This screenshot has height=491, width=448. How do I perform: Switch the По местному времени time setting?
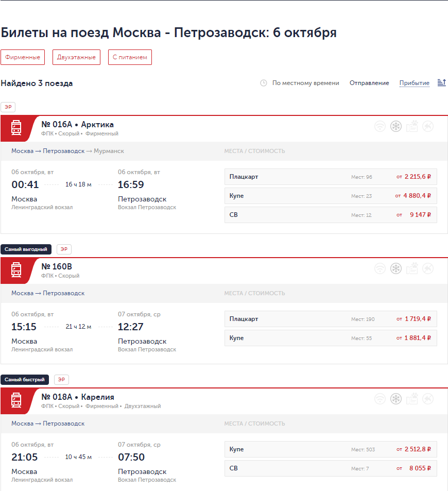(x=305, y=83)
